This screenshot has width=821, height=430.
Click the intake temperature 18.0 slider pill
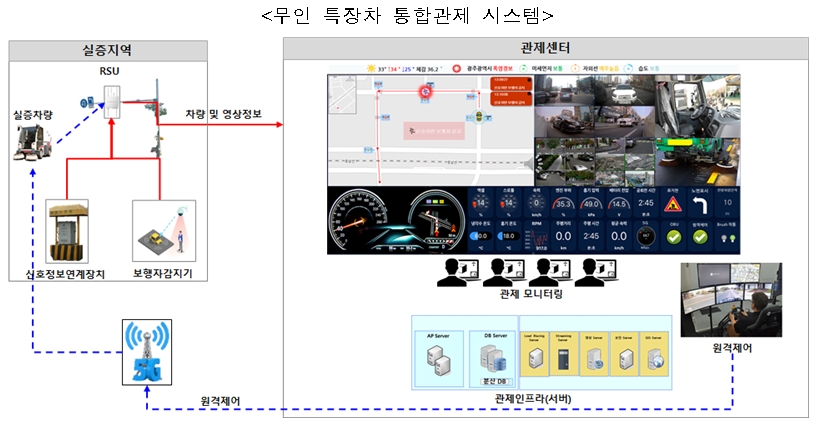coord(508,236)
